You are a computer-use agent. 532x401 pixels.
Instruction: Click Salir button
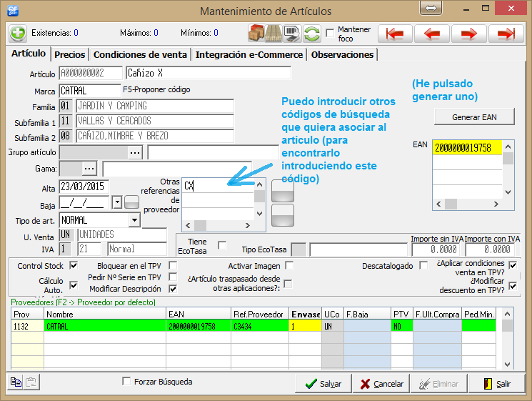click(x=497, y=384)
